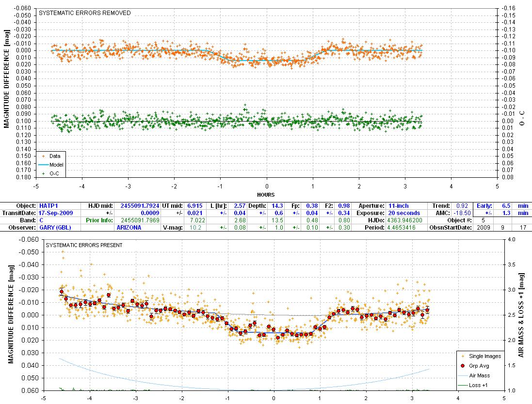Click the "Loss +1" legend entry
Viewport: 532px width, 404px height.
click(473, 385)
